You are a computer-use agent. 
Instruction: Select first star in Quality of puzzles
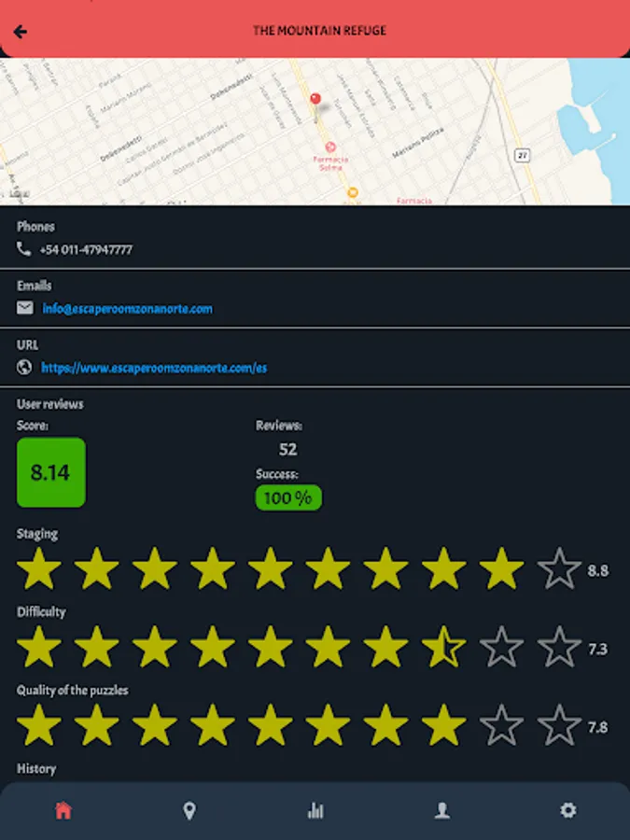38,724
